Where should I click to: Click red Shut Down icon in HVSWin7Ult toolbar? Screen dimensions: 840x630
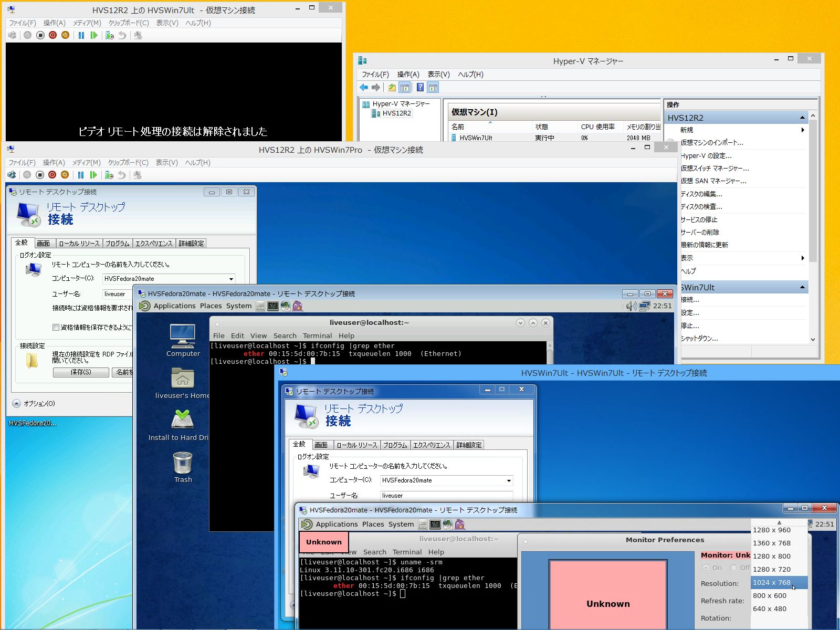52,35
